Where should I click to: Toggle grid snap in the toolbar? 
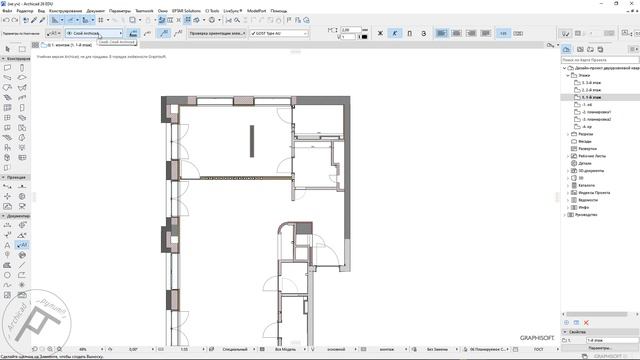(x=101, y=20)
